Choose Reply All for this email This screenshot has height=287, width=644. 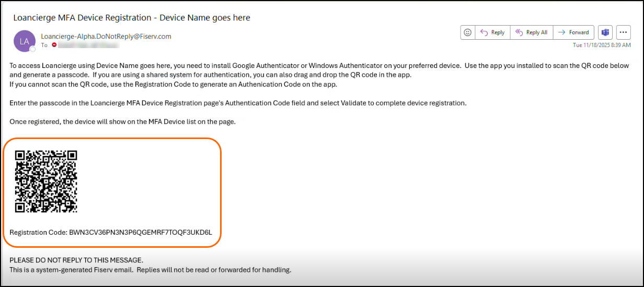[x=531, y=32]
